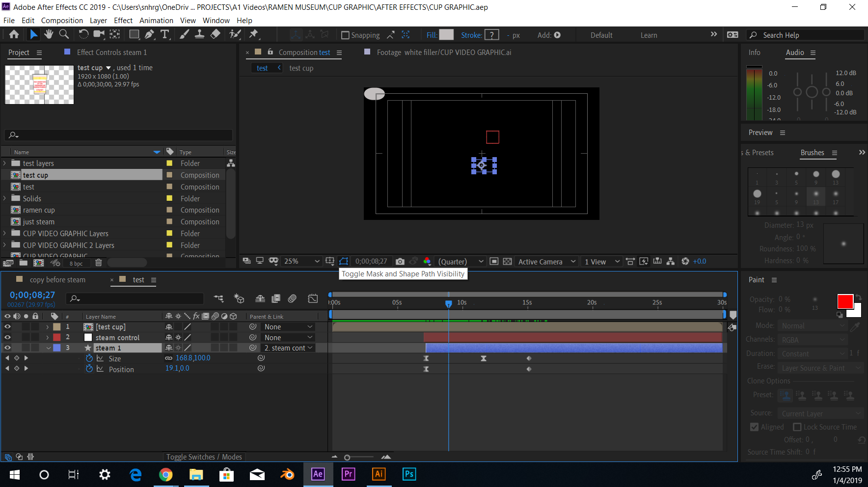Screen dimensions: 868x487
Task: Collapse the steam 1 layer properties
Action: [x=49, y=348]
